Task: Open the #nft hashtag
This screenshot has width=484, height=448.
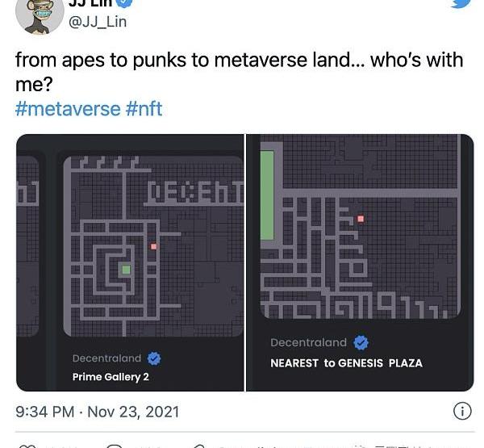Action: pyautogui.click(x=144, y=108)
